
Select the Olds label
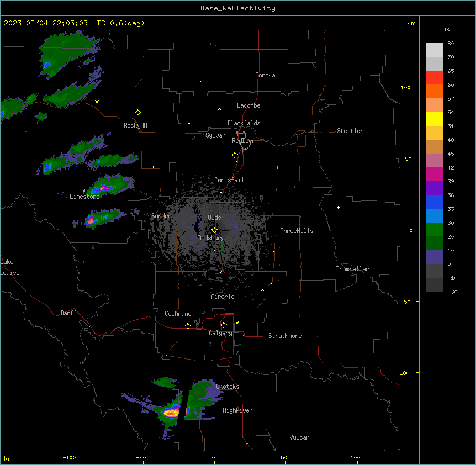click(214, 218)
